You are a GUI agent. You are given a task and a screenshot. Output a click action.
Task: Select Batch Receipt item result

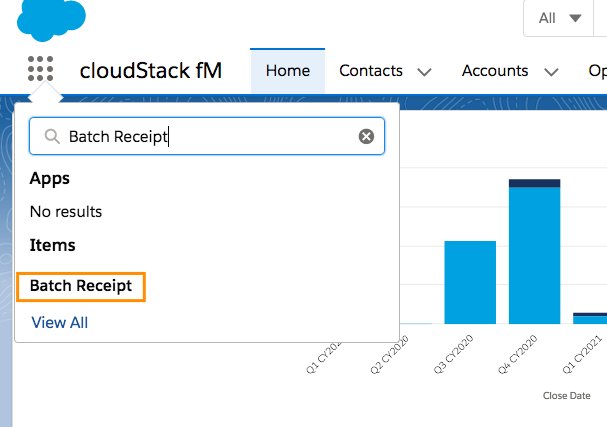(81, 286)
